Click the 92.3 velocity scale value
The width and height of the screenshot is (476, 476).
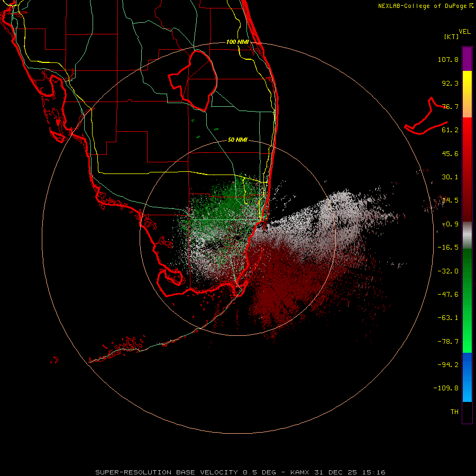click(x=450, y=83)
